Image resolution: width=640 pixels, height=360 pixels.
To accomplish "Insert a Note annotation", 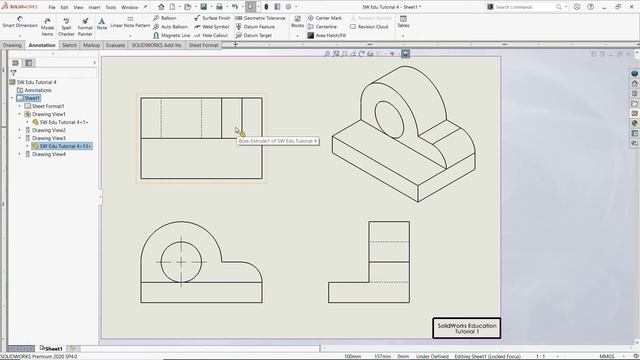I will (102, 24).
